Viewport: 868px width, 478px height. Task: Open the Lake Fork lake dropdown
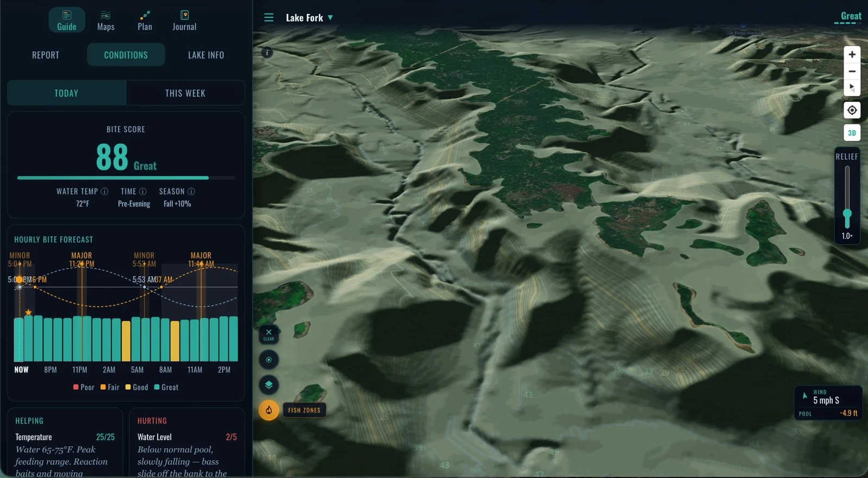[309, 18]
